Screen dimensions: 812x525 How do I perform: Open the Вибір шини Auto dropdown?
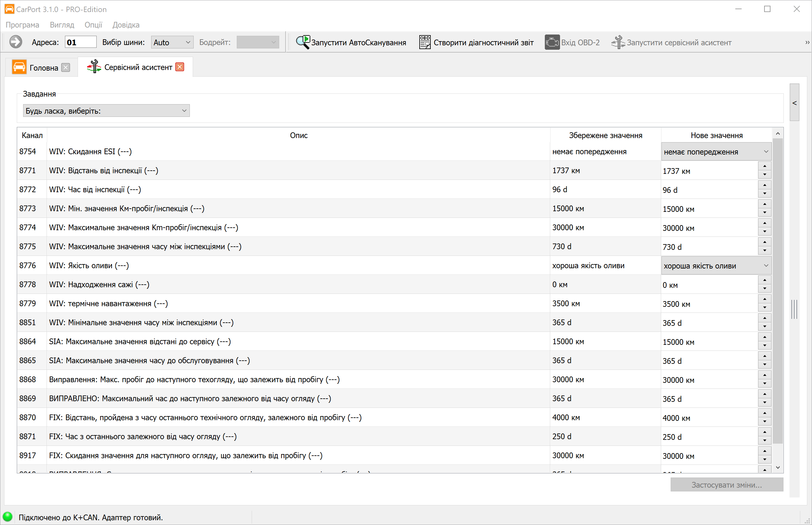click(172, 42)
